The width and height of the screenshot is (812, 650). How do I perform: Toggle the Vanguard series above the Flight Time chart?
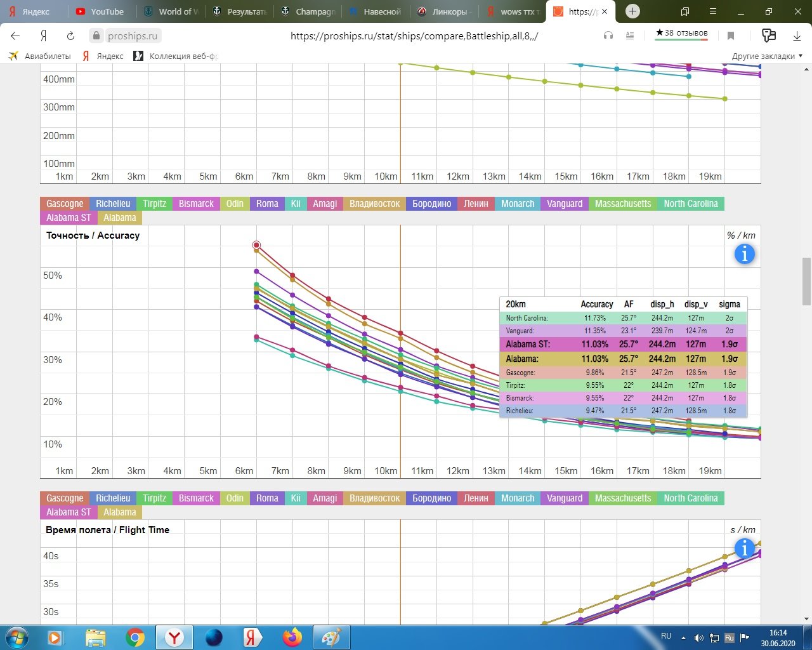(x=564, y=498)
